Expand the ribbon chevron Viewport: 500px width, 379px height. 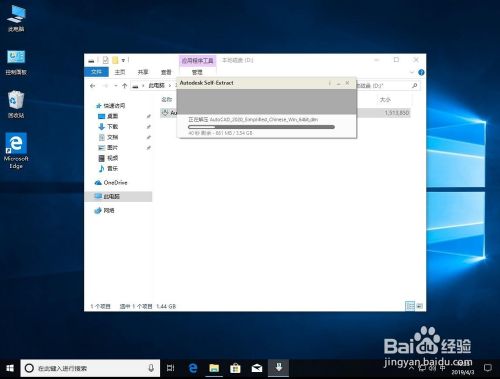412,72
